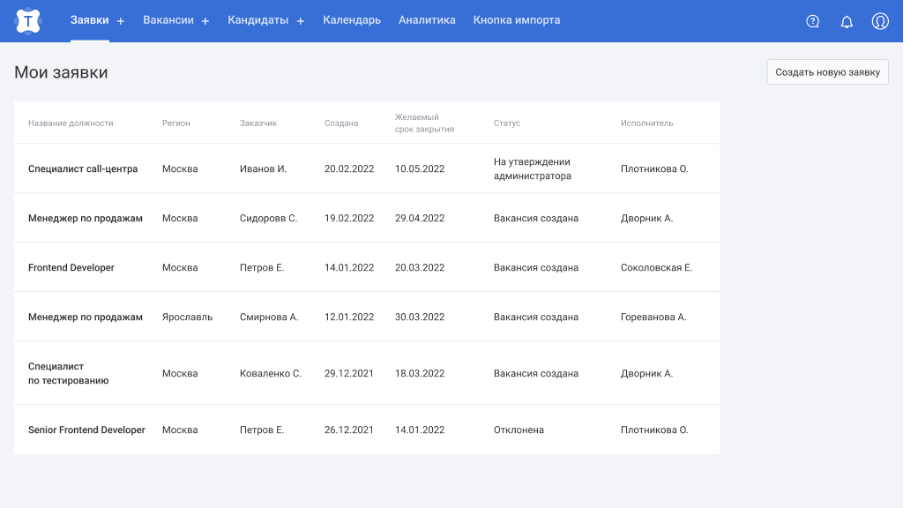904x508 pixels.
Task: Open the Вакансии menu item
Action: pos(168,20)
